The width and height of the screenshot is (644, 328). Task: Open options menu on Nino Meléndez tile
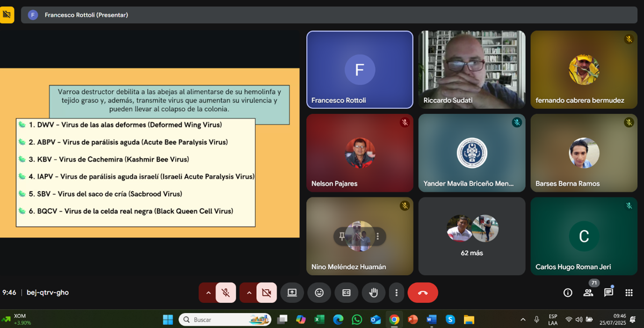tap(377, 236)
